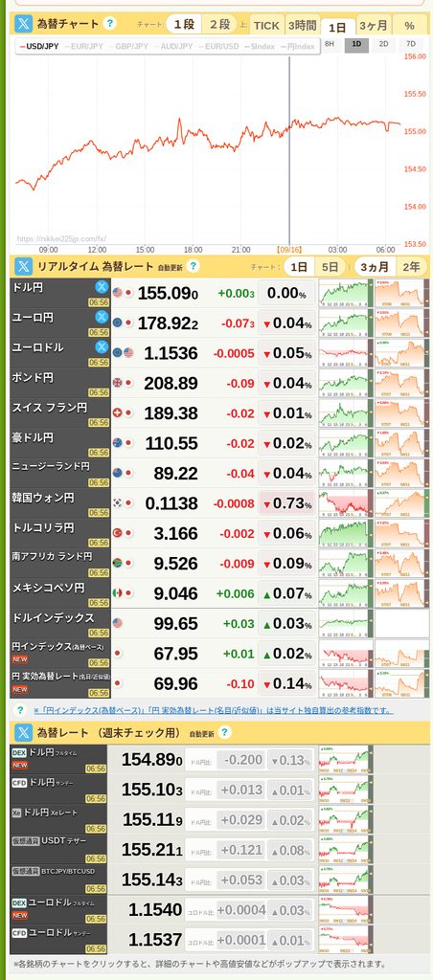Toggle 円Index series in chart legend
Image resolution: width=433 pixels, height=980 pixels.
coord(298,46)
